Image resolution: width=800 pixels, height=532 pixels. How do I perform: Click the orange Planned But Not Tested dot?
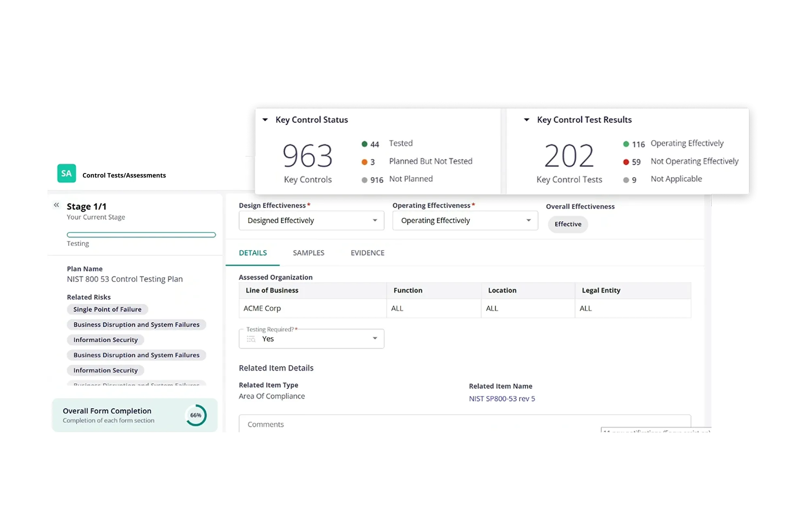364,162
